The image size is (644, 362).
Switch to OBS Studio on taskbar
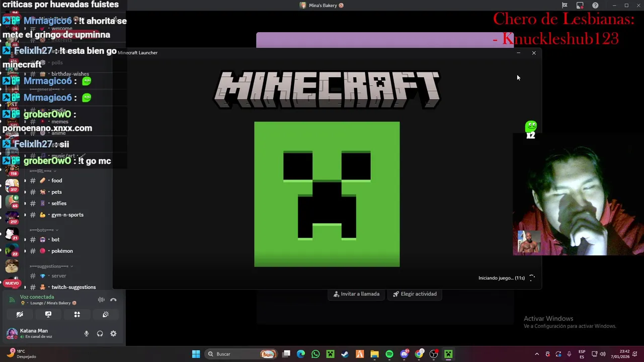434,354
